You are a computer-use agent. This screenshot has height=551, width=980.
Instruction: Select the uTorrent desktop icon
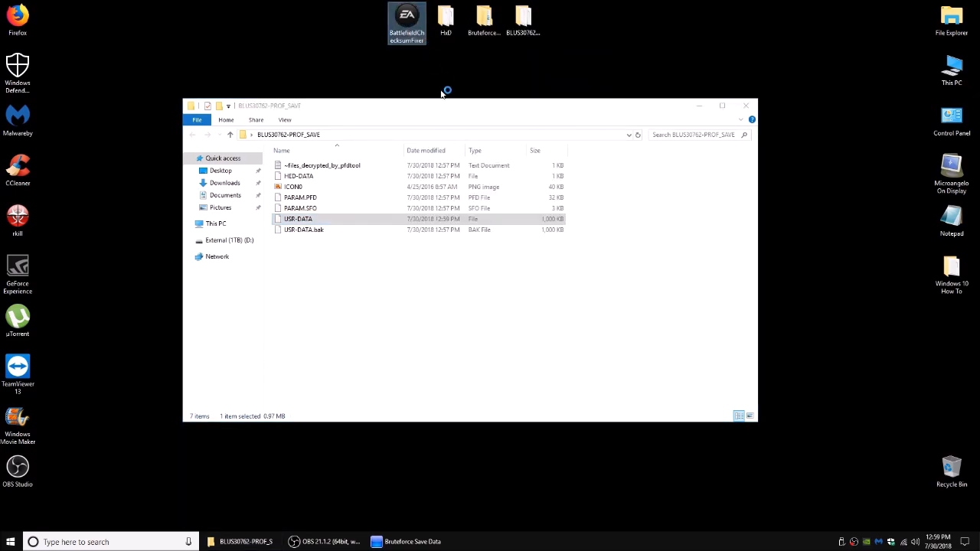coord(18,321)
